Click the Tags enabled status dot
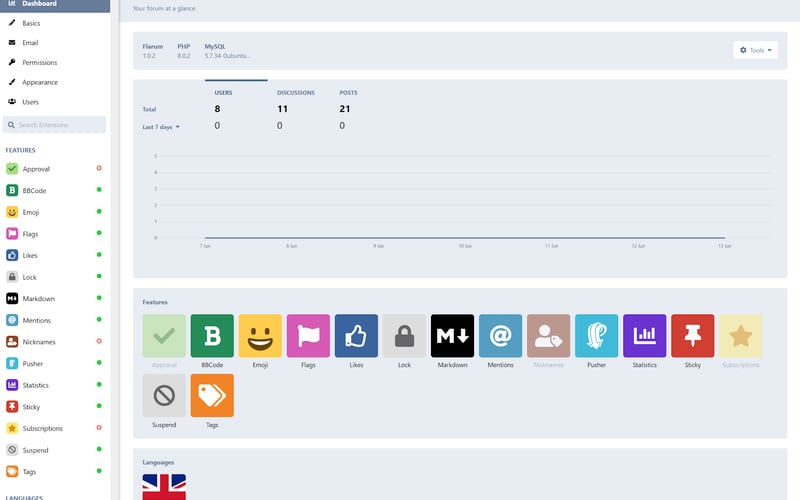The height and width of the screenshot is (500, 800). click(x=99, y=471)
